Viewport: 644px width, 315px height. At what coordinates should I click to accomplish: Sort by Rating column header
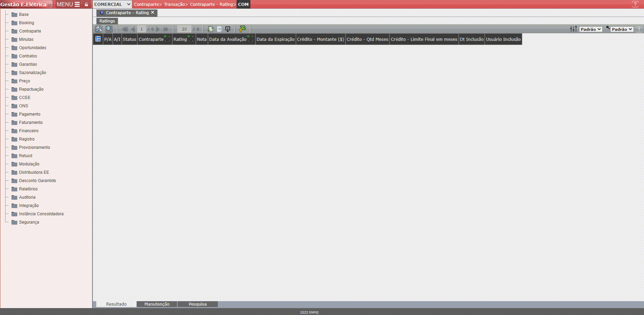tap(180, 39)
